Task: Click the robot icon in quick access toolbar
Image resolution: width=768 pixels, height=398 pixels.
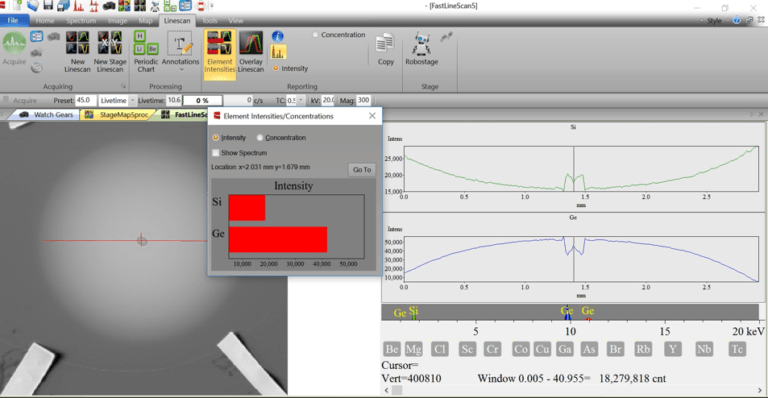Action: click(155, 6)
